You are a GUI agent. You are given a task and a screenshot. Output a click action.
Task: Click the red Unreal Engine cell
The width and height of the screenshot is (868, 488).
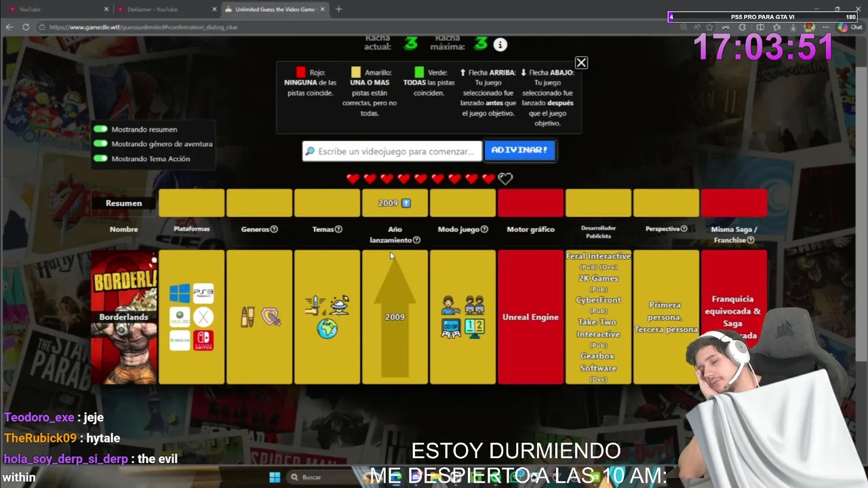530,317
